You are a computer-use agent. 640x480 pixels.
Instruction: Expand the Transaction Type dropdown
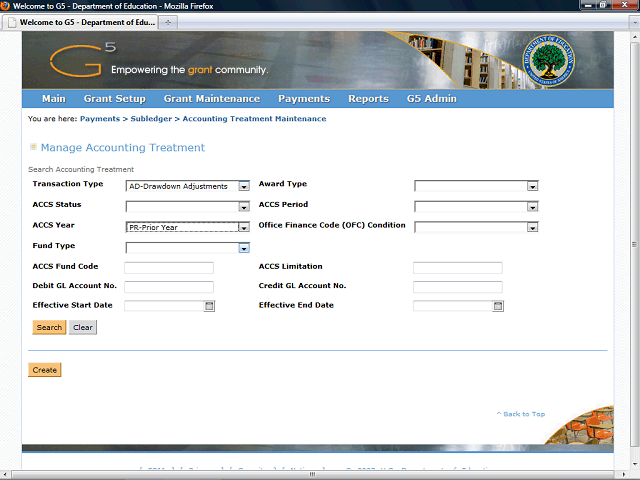coord(244,186)
